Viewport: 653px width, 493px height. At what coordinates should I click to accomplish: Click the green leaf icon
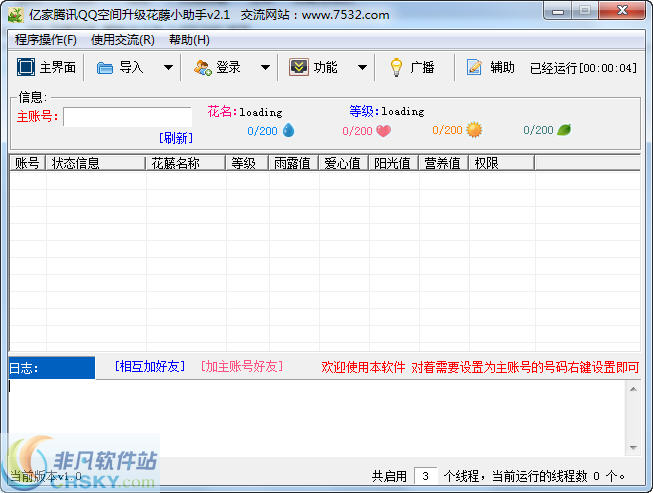tap(564, 130)
